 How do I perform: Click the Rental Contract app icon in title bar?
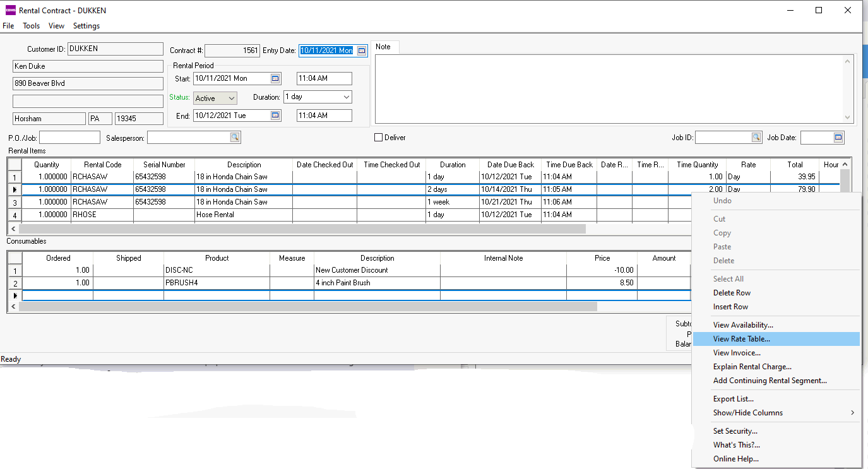(x=10, y=10)
